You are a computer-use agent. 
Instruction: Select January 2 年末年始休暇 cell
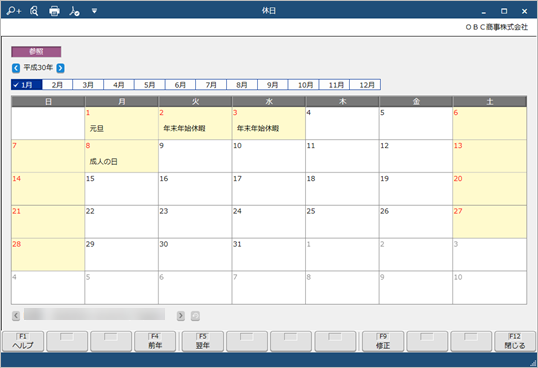195,123
